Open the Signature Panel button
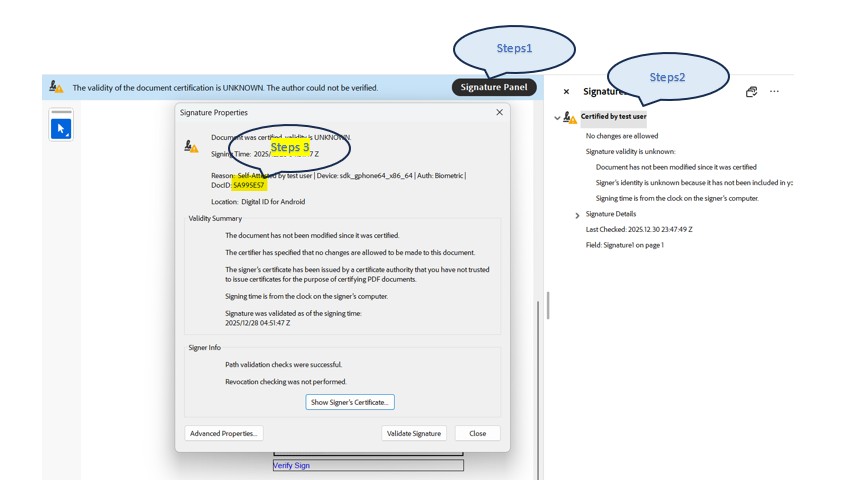The height and width of the screenshot is (480, 851). click(494, 87)
